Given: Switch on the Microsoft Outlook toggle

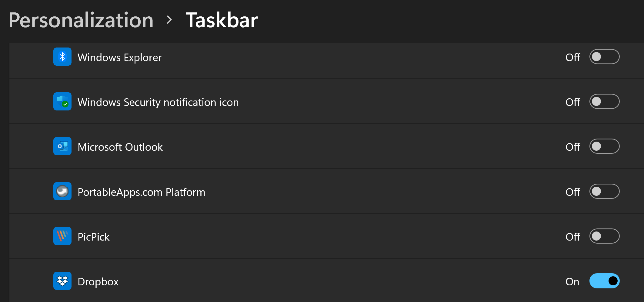Looking at the screenshot, I should 604,146.
